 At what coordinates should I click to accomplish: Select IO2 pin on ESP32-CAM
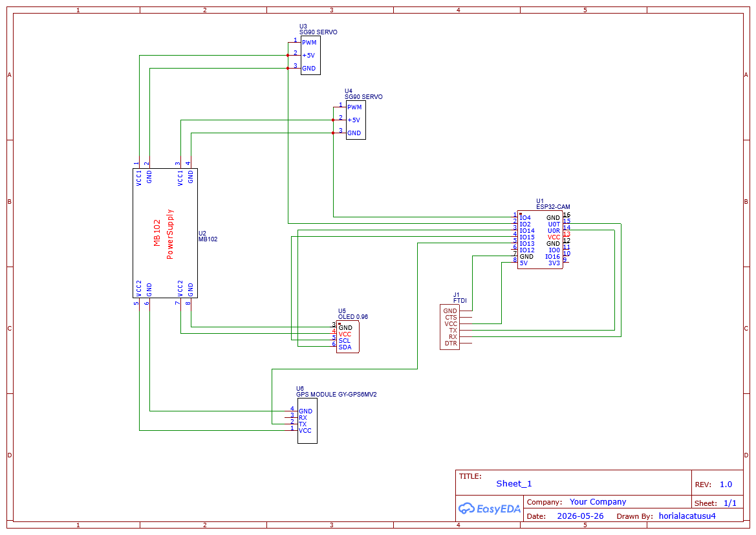coord(525,224)
